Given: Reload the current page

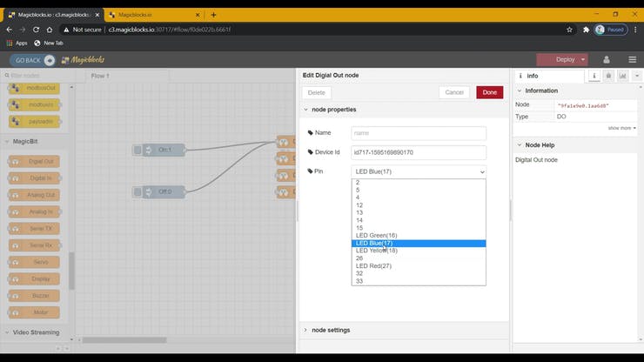Looking at the screenshot, I should coord(37,30).
